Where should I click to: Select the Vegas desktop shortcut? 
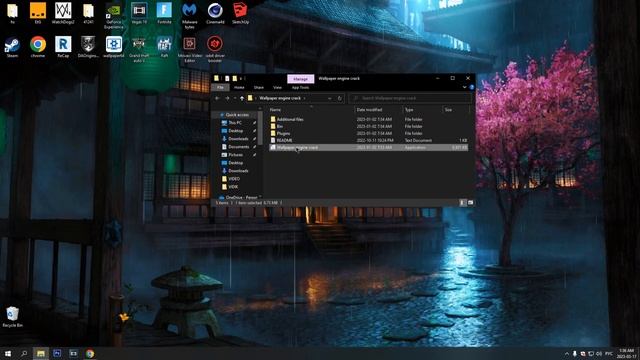[139, 13]
